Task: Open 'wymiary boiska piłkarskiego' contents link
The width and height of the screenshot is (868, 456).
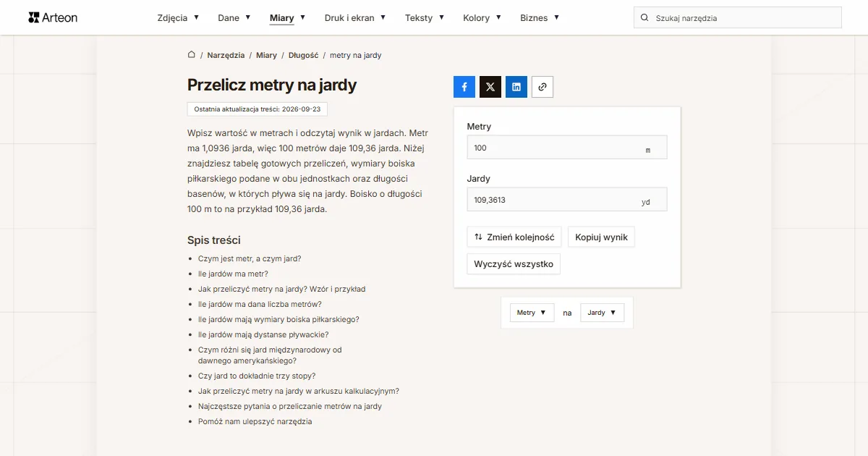Action: 278,319
